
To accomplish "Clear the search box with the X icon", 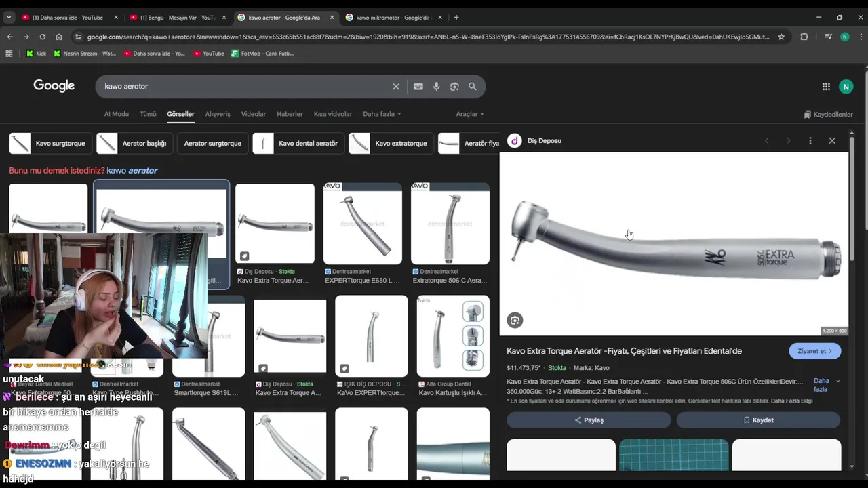I will (396, 87).
